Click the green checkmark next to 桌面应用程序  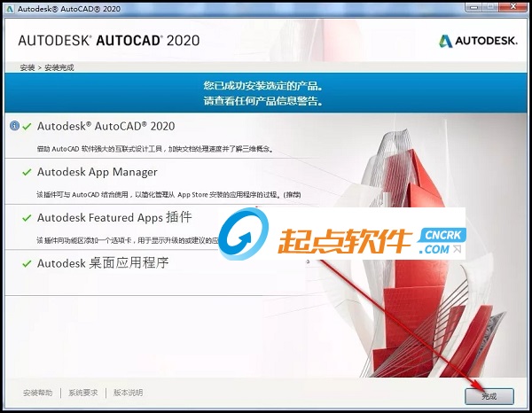click(x=27, y=263)
